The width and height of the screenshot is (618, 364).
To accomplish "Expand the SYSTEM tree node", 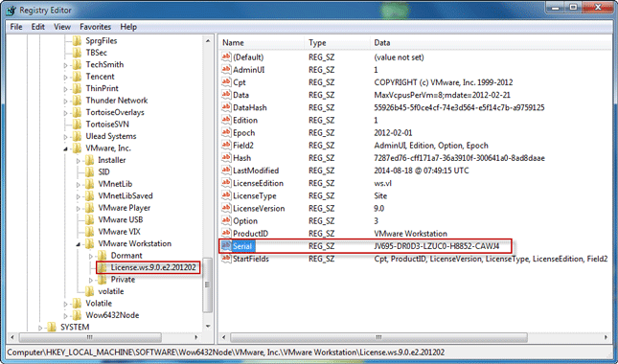I will [x=40, y=328].
